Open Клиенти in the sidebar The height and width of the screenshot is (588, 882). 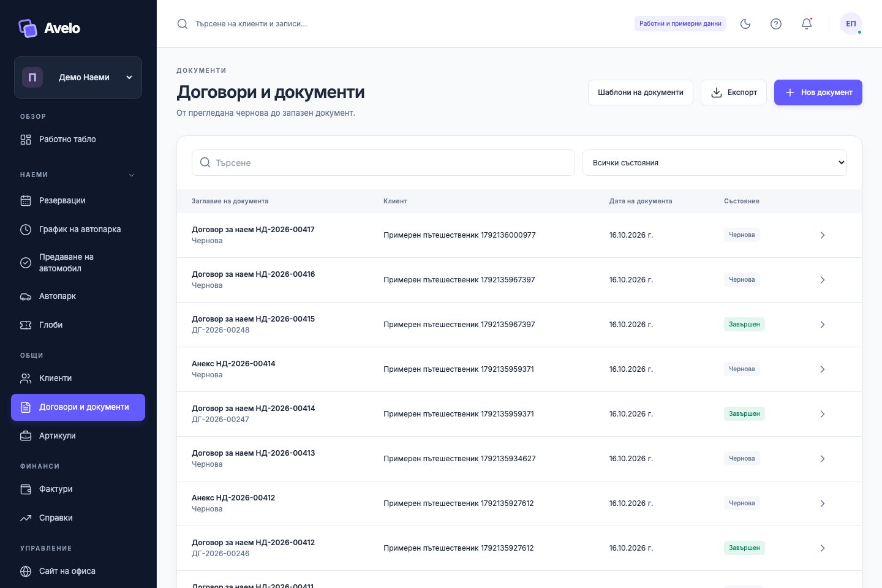tap(78, 379)
